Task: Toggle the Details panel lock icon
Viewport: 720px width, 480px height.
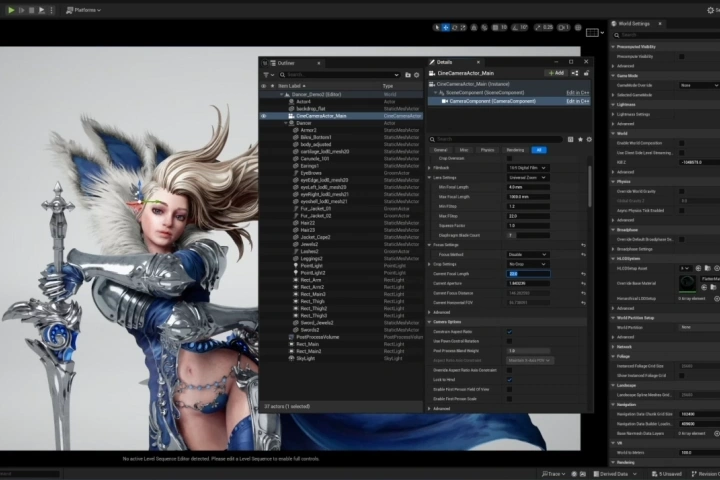Action: [586, 73]
